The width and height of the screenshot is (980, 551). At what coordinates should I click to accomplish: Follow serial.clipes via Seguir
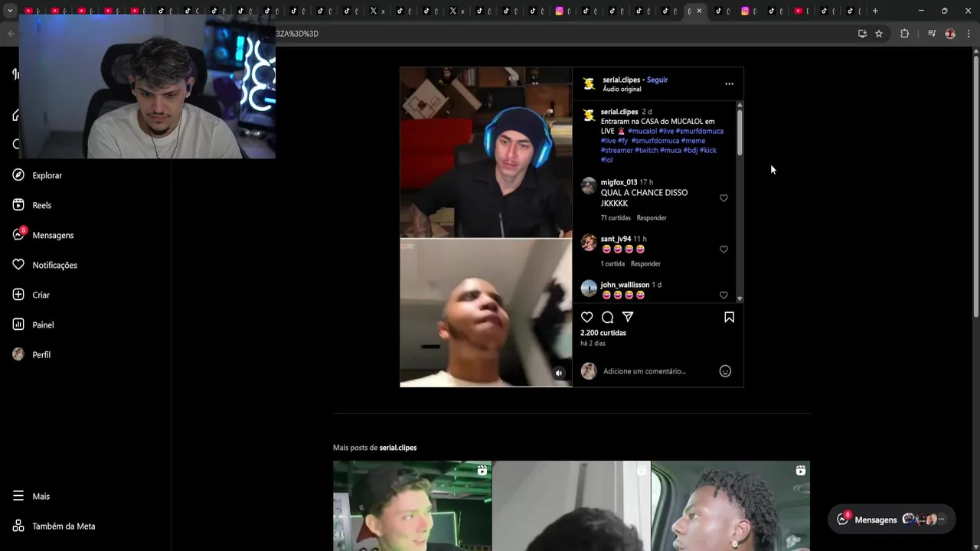[x=657, y=80]
